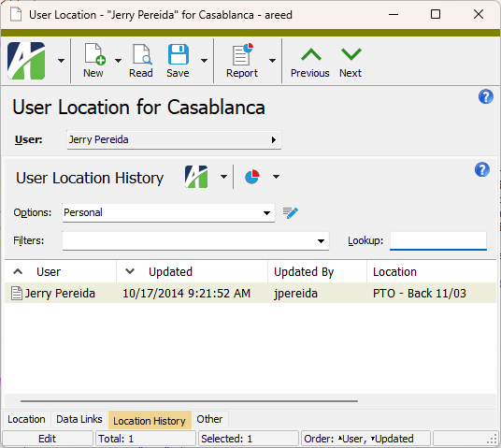
Task: Go to Next record arrow
Action: tap(351, 54)
